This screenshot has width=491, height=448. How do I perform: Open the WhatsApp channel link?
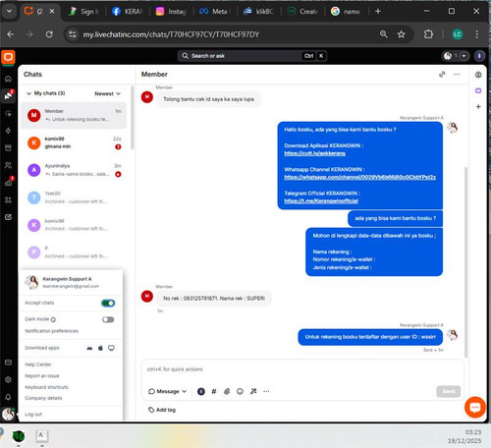(x=359, y=177)
